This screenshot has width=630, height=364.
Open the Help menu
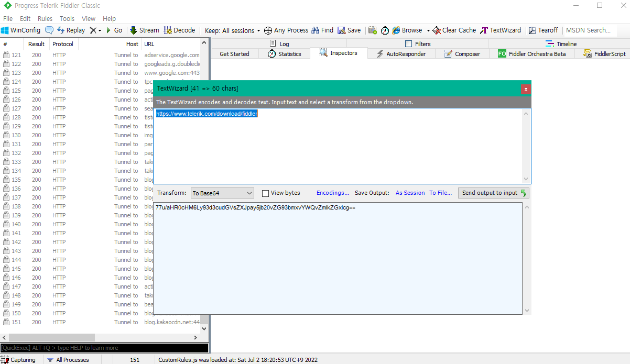pyautogui.click(x=109, y=19)
